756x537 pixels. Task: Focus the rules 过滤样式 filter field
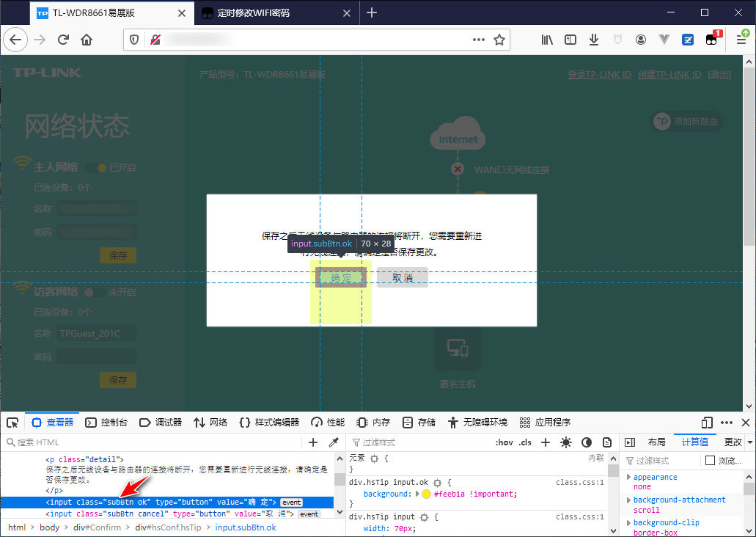point(419,442)
